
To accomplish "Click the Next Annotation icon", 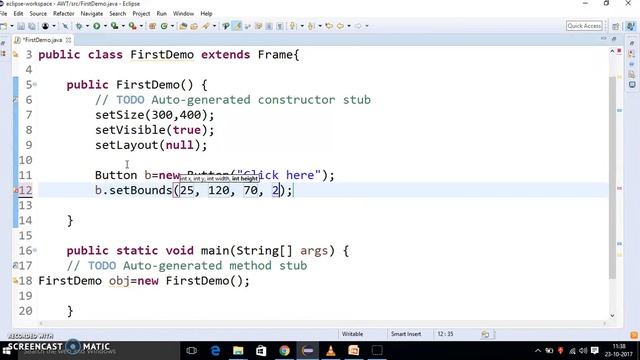I will 292,26.
